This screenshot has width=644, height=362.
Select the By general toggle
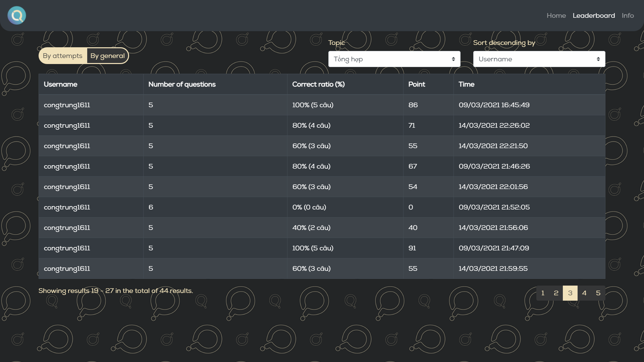tap(107, 56)
